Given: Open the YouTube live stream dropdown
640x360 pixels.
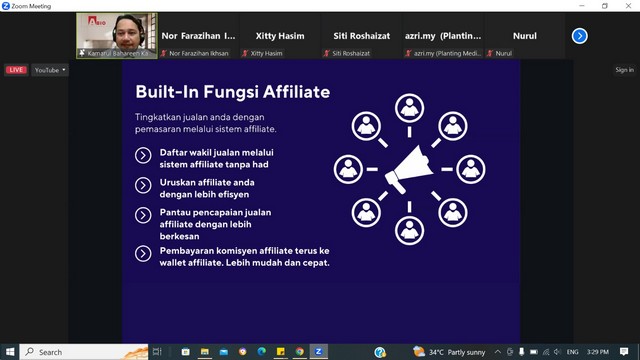Looking at the screenshot, I should point(50,70).
